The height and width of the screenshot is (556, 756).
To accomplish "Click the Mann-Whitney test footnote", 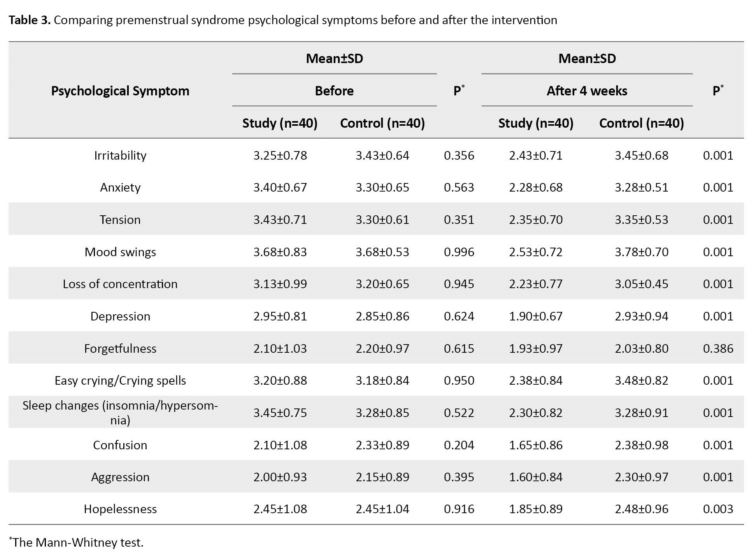I will click(77, 542).
